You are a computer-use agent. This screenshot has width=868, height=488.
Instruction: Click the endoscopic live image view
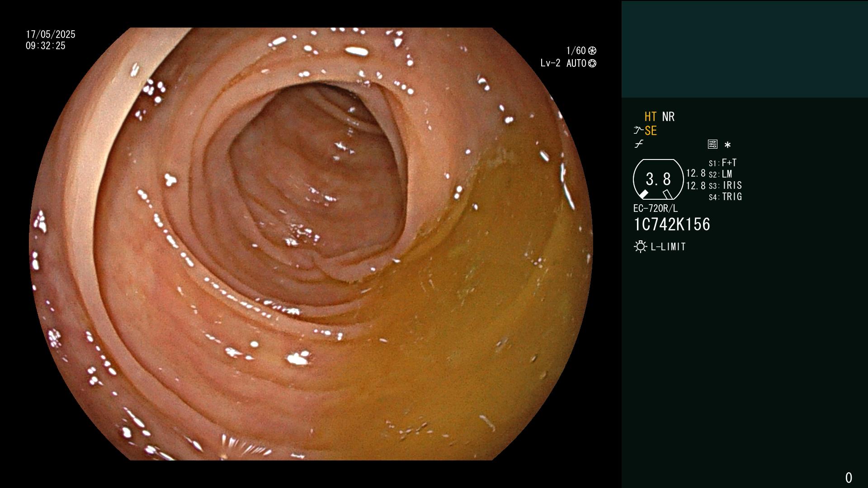point(311,244)
